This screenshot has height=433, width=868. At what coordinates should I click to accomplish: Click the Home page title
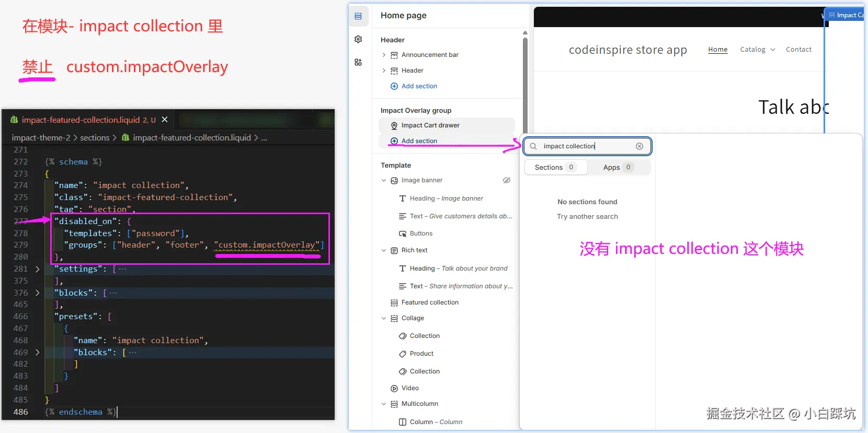click(403, 16)
